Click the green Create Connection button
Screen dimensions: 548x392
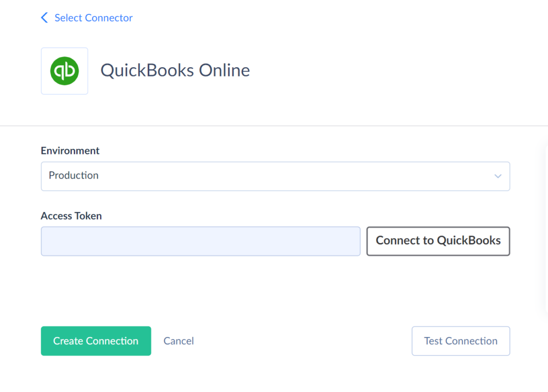pyautogui.click(x=96, y=341)
